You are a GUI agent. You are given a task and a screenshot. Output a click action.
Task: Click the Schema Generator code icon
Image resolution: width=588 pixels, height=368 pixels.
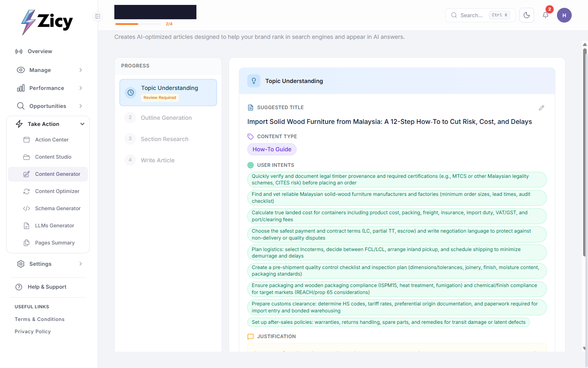[x=27, y=209]
